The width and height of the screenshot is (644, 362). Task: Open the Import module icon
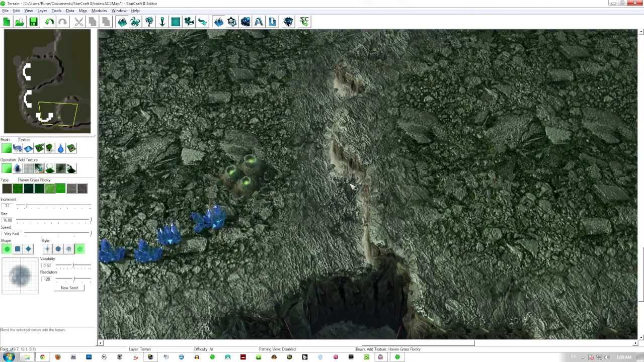tap(272, 22)
